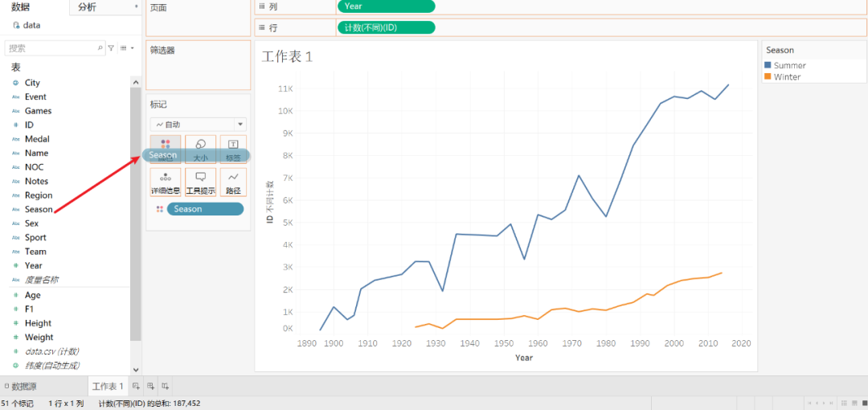Select the Medal field in data pane
868x410 pixels.
37,139
